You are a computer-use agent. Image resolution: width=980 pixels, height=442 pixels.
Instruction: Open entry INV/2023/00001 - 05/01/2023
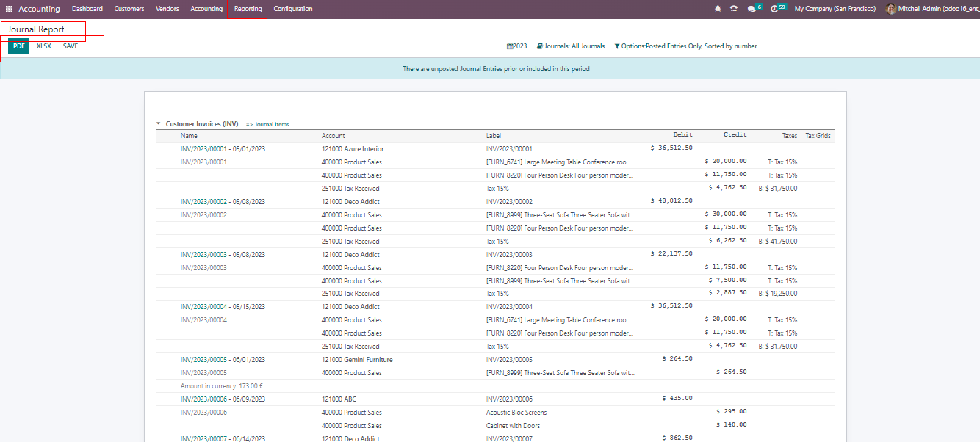pyautogui.click(x=223, y=149)
